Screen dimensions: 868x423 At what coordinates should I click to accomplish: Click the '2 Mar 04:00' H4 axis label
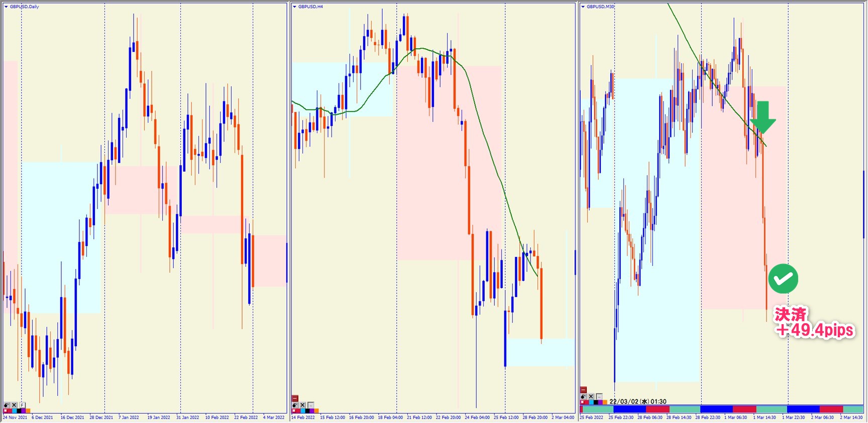pyautogui.click(x=563, y=417)
